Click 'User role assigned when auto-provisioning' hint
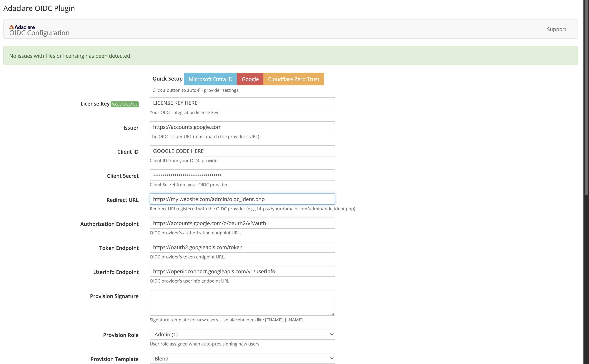 [x=205, y=344]
